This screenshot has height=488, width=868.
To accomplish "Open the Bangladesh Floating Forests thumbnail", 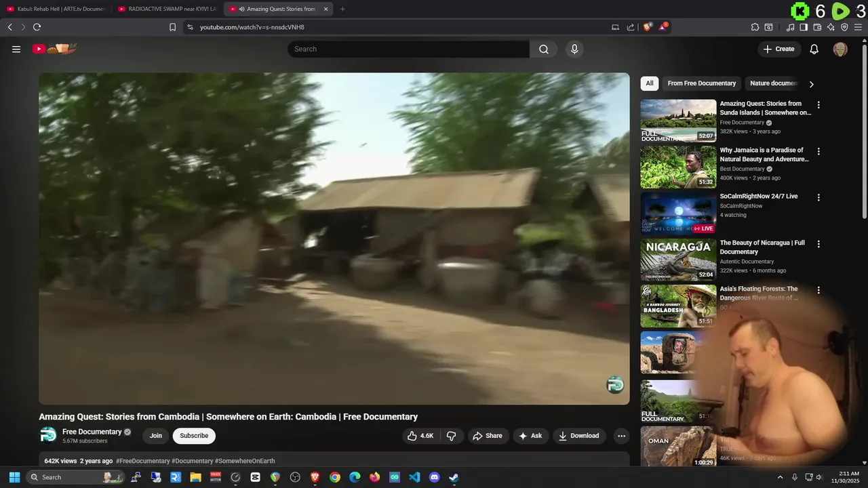I will tap(678, 306).
